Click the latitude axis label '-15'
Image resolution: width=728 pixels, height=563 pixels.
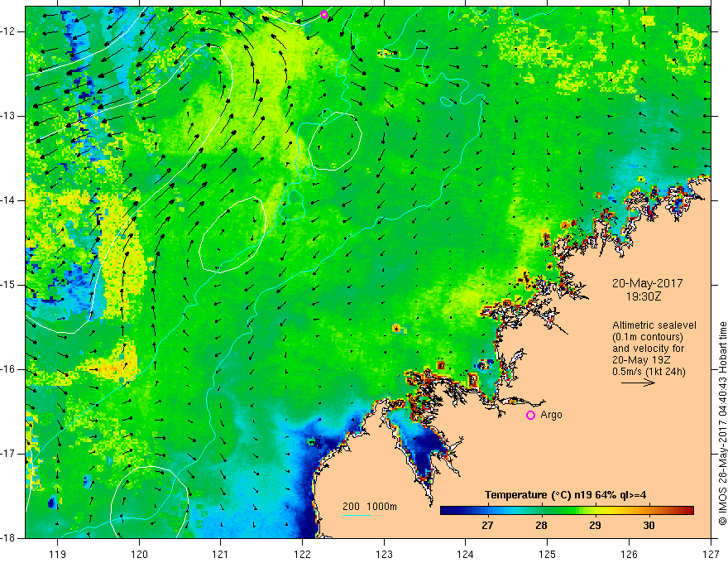[9, 285]
